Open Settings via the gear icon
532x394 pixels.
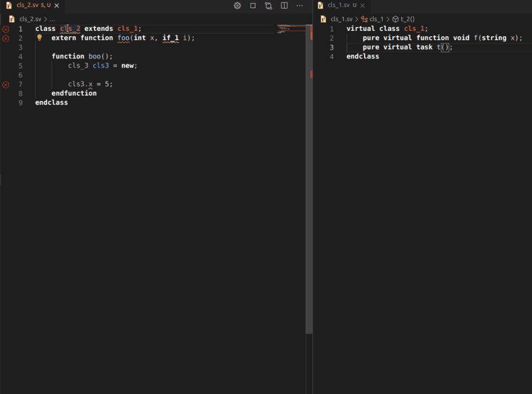(x=237, y=5)
